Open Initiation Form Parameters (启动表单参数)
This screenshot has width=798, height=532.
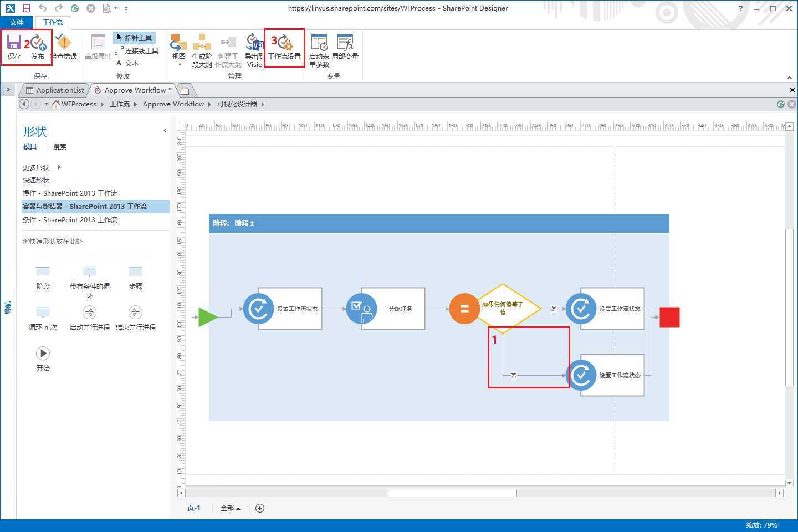pyautogui.click(x=319, y=50)
